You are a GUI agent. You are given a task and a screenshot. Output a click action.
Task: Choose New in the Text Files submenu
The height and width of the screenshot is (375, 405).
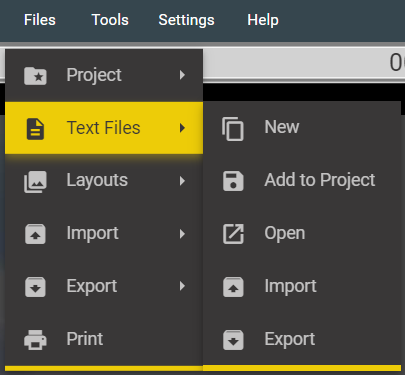pyautogui.click(x=282, y=127)
